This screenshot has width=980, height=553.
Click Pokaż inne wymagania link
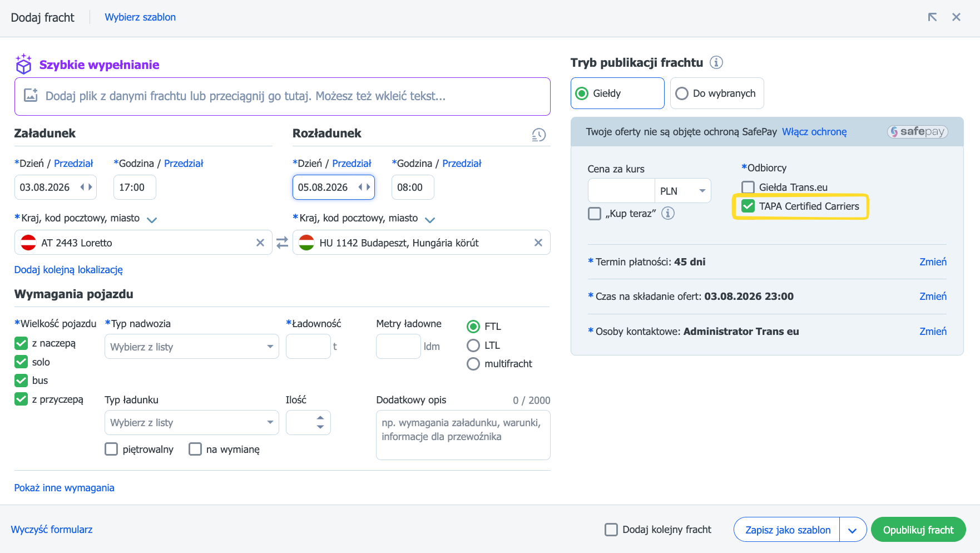click(x=65, y=488)
